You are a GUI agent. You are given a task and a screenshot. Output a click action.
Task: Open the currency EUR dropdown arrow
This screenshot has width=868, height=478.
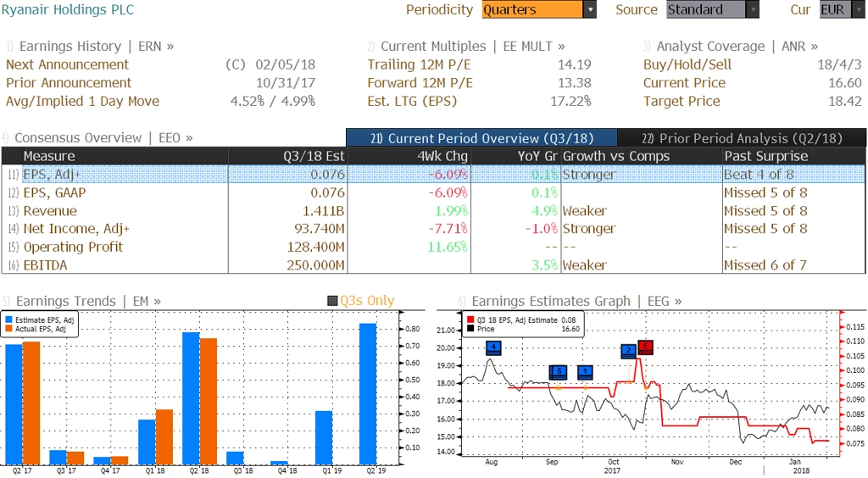coord(859,9)
